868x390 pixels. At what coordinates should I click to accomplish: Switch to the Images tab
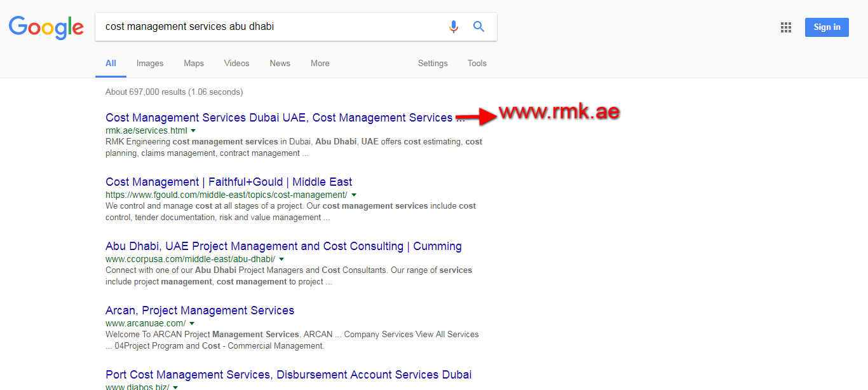pyautogui.click(x=150, y=64)
